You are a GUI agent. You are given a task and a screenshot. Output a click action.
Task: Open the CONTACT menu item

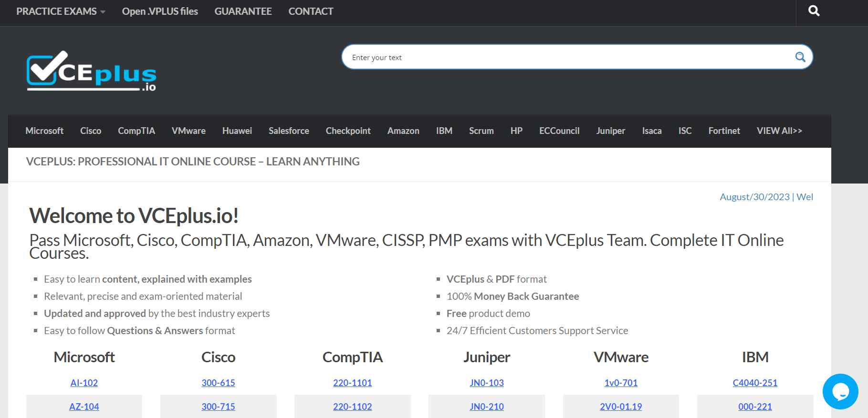[311, 11]
